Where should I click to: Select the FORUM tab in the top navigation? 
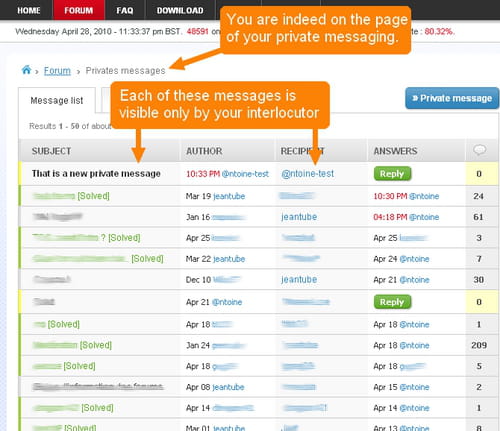[x=79, y=10]
